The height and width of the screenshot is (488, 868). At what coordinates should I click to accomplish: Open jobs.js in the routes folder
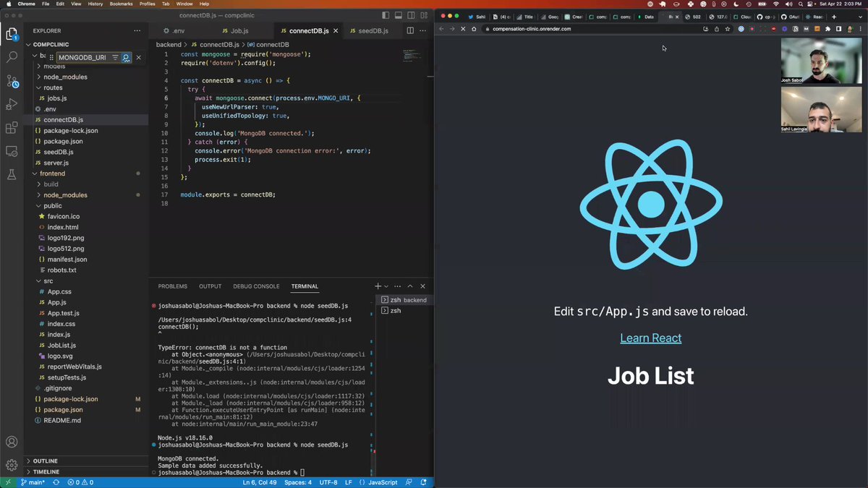[85, 98]
